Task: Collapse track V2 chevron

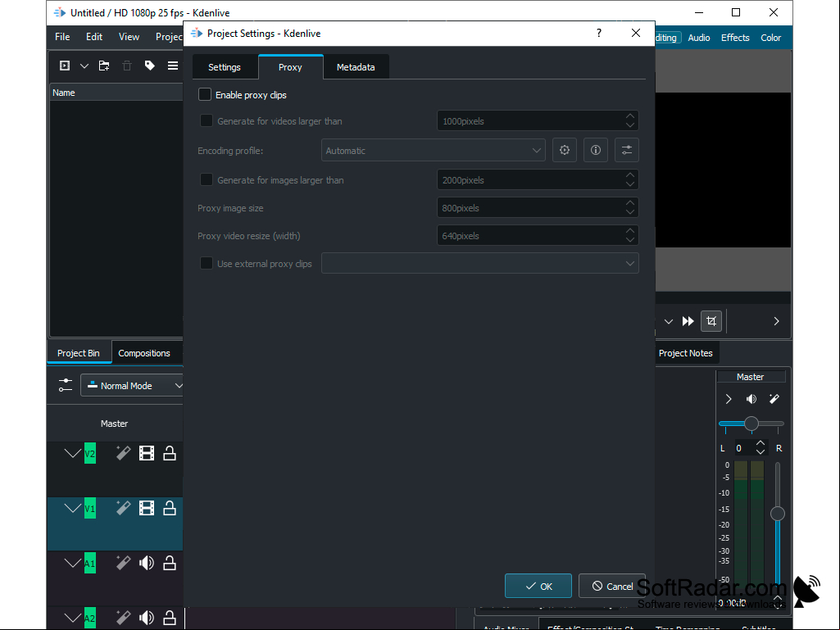Action: (x=72, y=453)
